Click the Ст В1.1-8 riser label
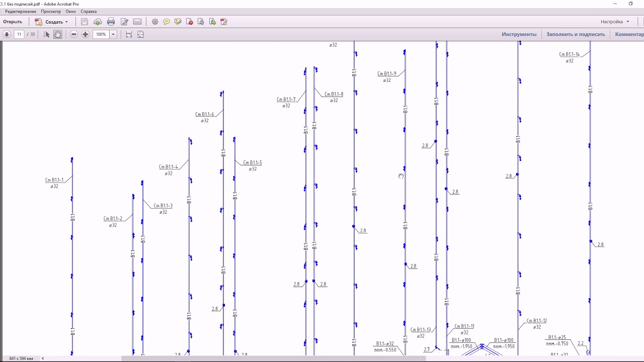644x362 pixels. tap(334, 94)
